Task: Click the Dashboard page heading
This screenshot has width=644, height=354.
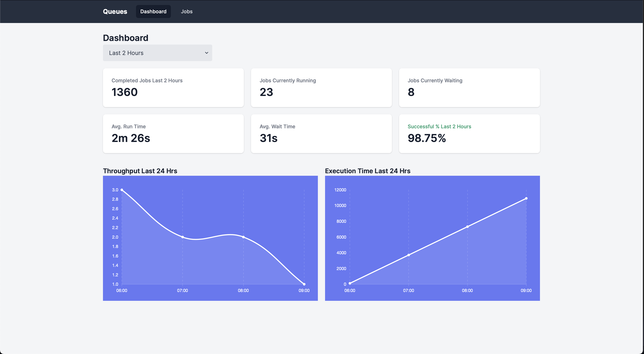Action: coord(125,38)
